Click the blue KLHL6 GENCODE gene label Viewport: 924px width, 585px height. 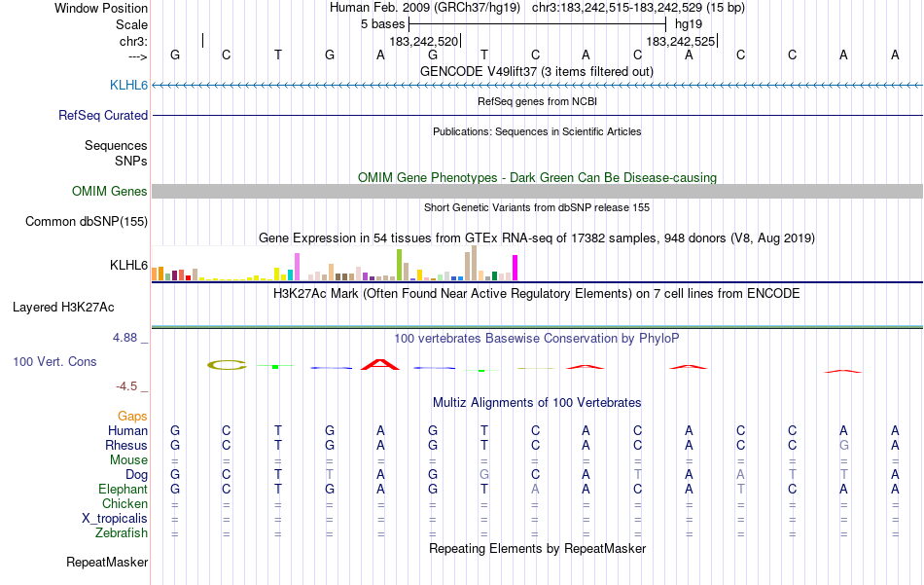pos(128,85)
